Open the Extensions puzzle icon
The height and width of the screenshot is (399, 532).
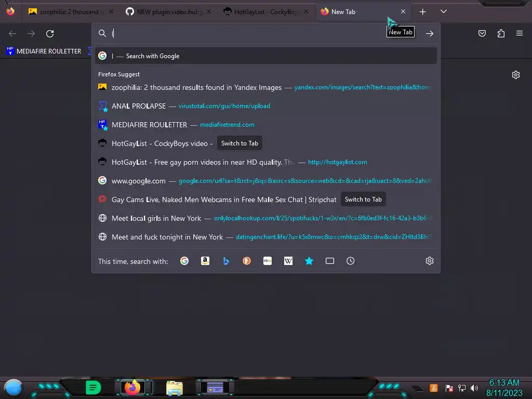[501, 33]
